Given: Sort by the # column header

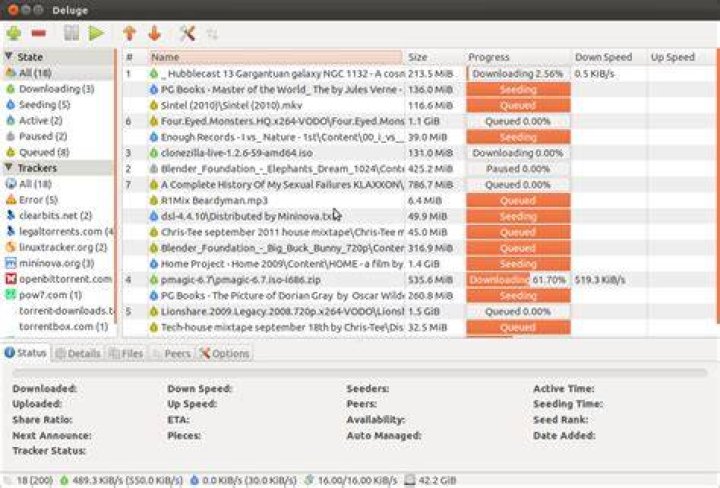Looking at the screenshot, I should pos(135,57).
